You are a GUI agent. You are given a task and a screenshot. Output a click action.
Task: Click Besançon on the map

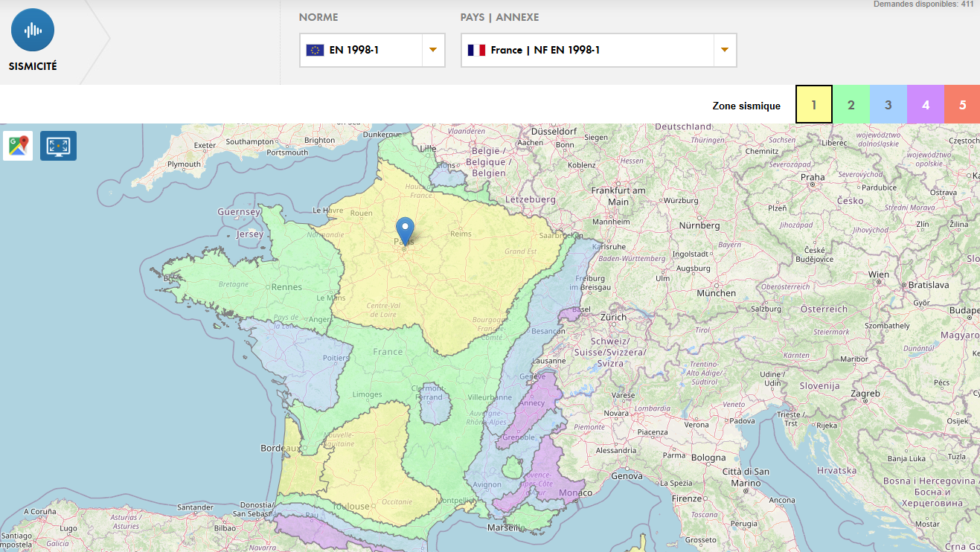pos(547,331)
